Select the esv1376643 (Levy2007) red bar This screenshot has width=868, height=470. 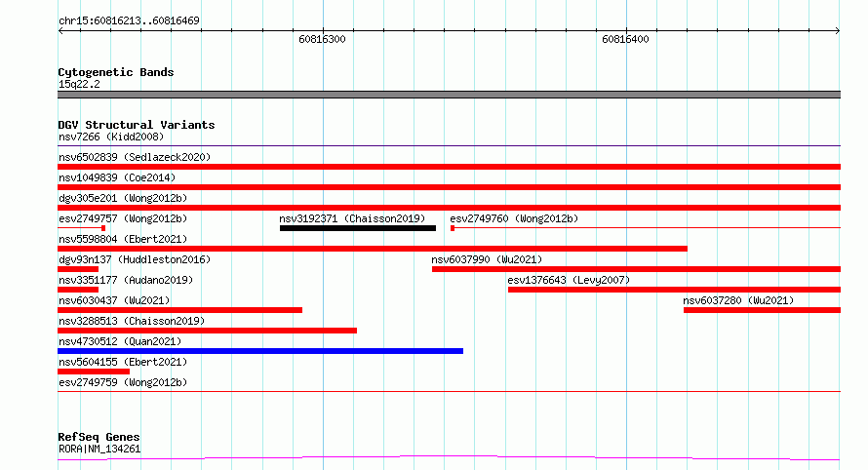click(674, 290)
